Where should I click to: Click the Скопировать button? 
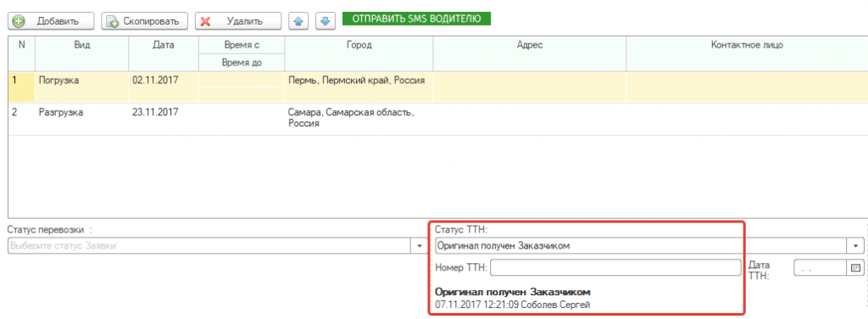coord(144,21)
